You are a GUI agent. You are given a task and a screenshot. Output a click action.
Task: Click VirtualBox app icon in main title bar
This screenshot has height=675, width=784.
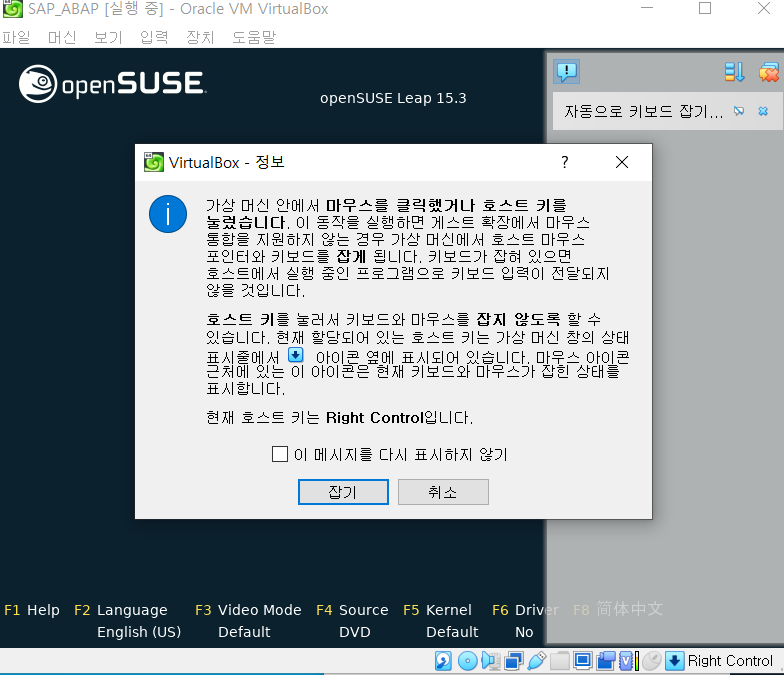[x=12, y=8]
